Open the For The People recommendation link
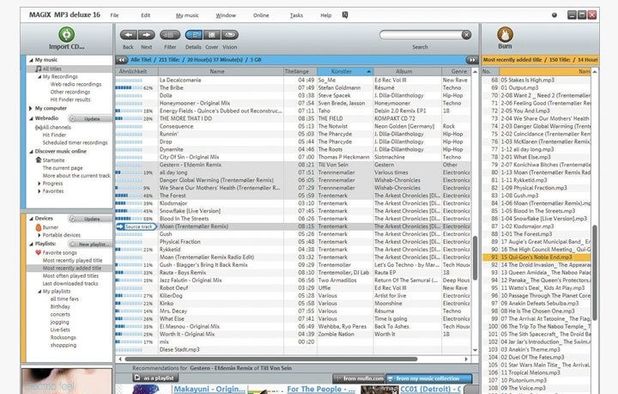 pos(320,389)
